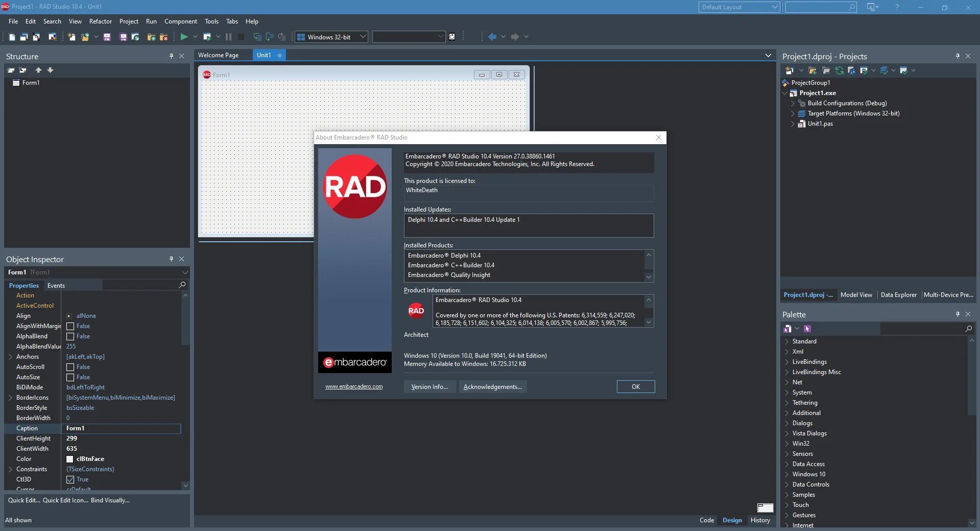Switch to the Model View tab
This screenshot has height=531, width=980.
pyautogui.click(x=856, y=295)
